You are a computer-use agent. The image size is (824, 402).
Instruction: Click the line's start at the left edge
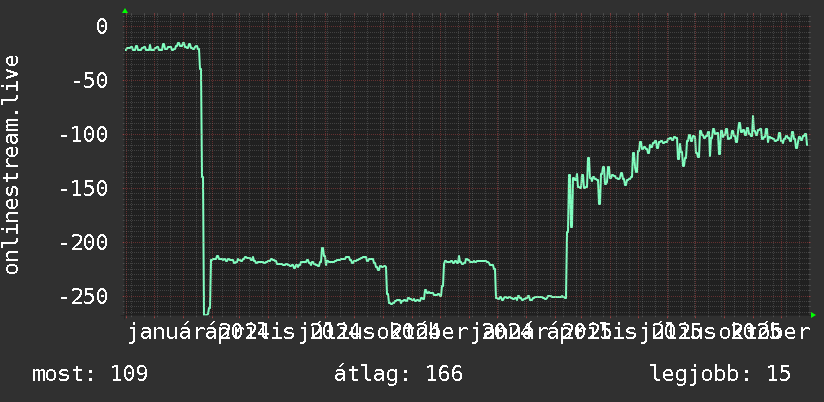click(126, 49)
